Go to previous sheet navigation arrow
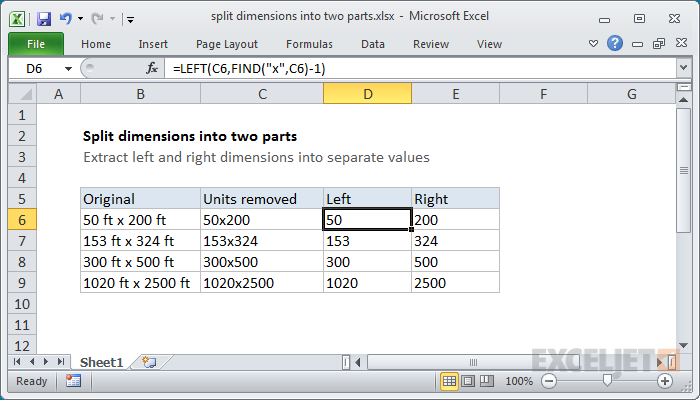 pyautogui.click(x=32, y=362)
